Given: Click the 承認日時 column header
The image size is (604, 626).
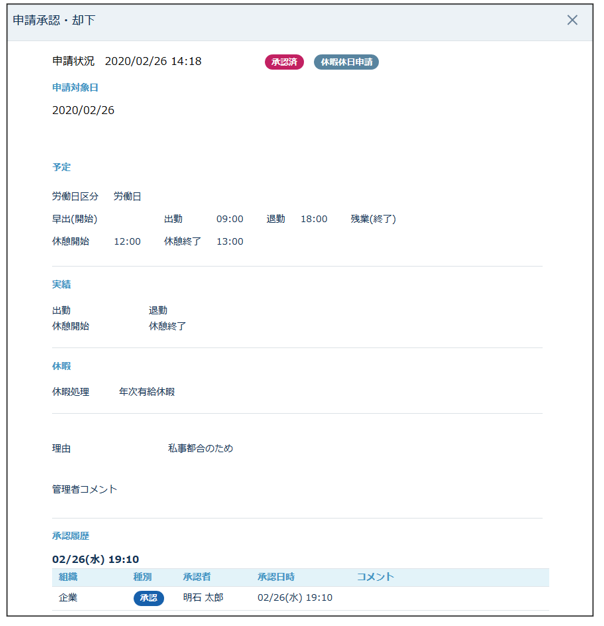Looking at the screenshot, I should point(276,577).
